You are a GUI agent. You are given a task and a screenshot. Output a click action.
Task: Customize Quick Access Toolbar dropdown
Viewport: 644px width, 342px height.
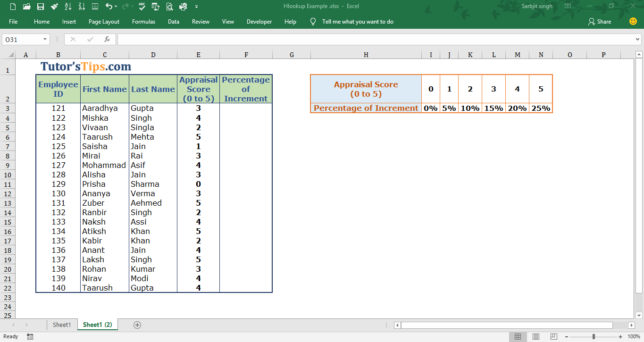click(196, 7)
